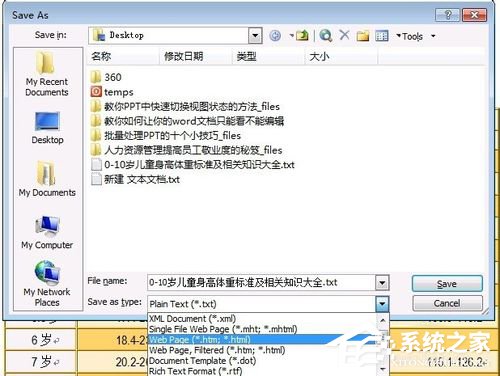500x376 pixels.
Task: Open My Computer place
Action: coord(47,233)
